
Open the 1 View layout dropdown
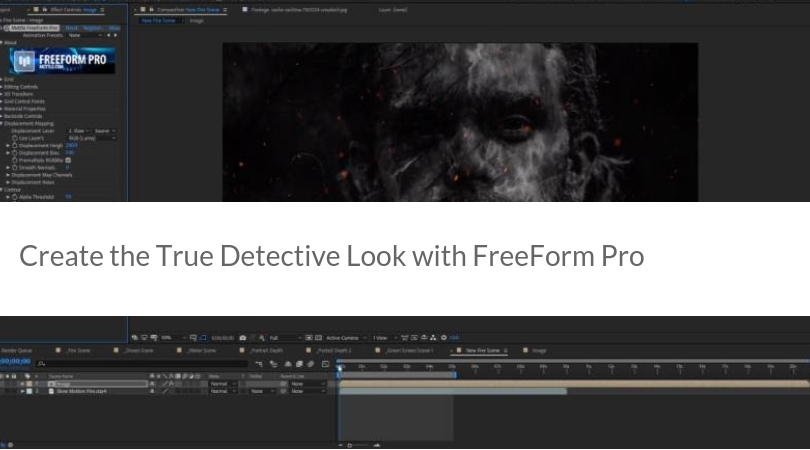pos(385,338)
